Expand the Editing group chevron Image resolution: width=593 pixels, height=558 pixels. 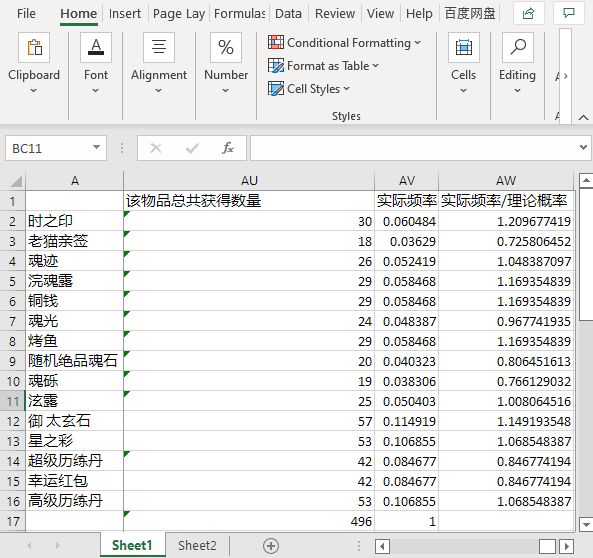coord(517,91)
